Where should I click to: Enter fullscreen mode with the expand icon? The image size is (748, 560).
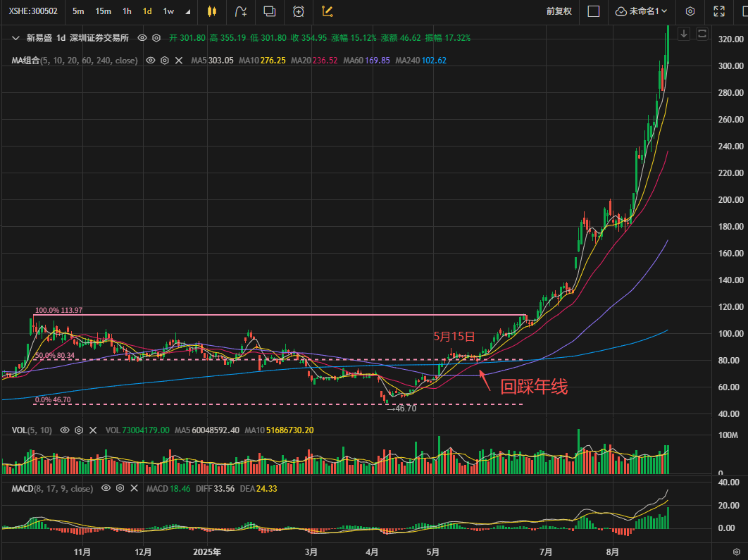click(x=719, y=11)
